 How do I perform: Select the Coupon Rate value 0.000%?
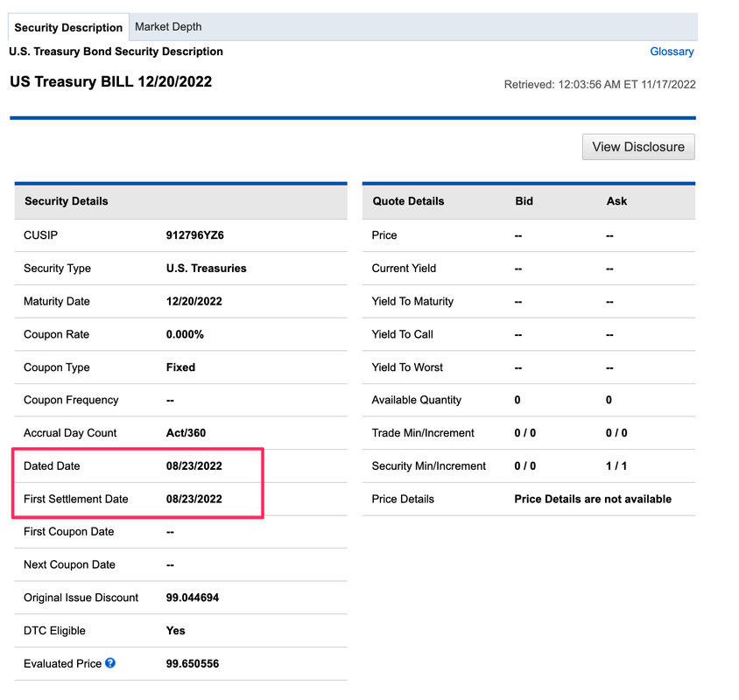pyautogui.click(x=185, y=334)
